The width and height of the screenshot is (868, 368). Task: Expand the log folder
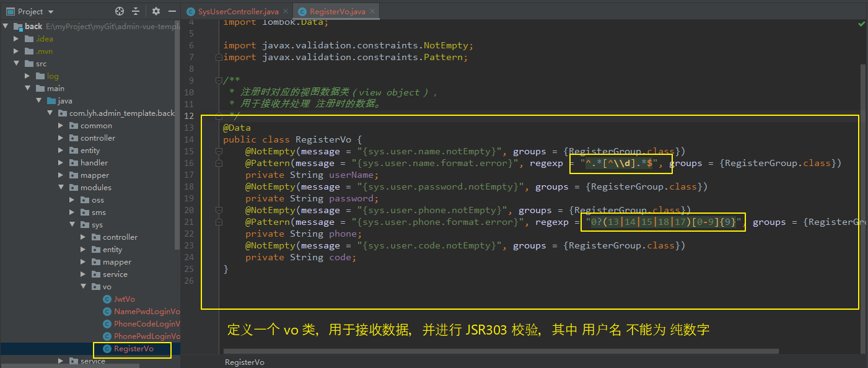[28, 76]
